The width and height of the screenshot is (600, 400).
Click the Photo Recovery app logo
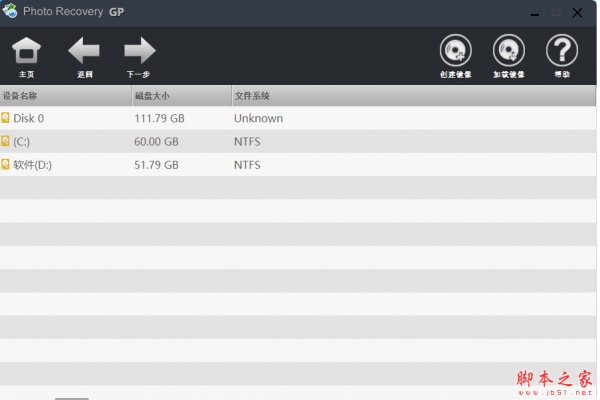point(10,11)
